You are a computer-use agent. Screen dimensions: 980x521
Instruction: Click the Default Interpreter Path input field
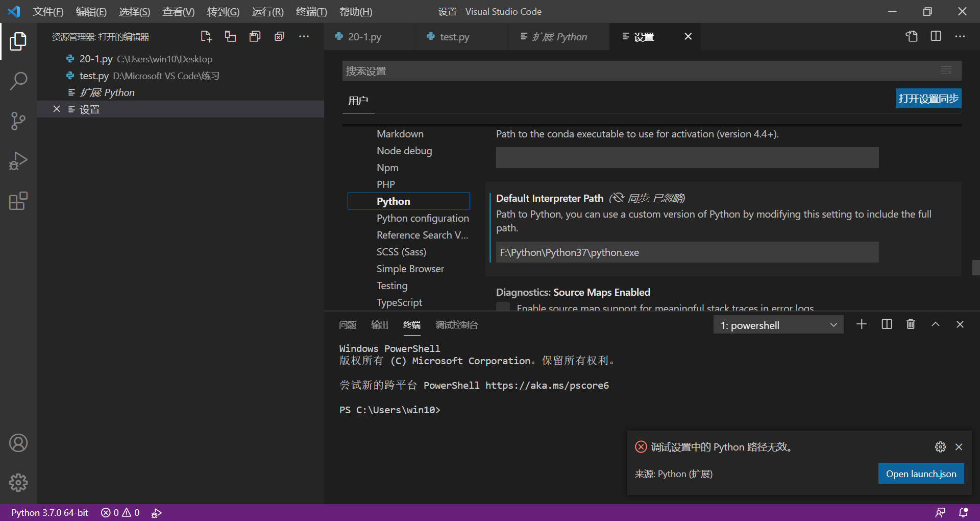[687, 252]
